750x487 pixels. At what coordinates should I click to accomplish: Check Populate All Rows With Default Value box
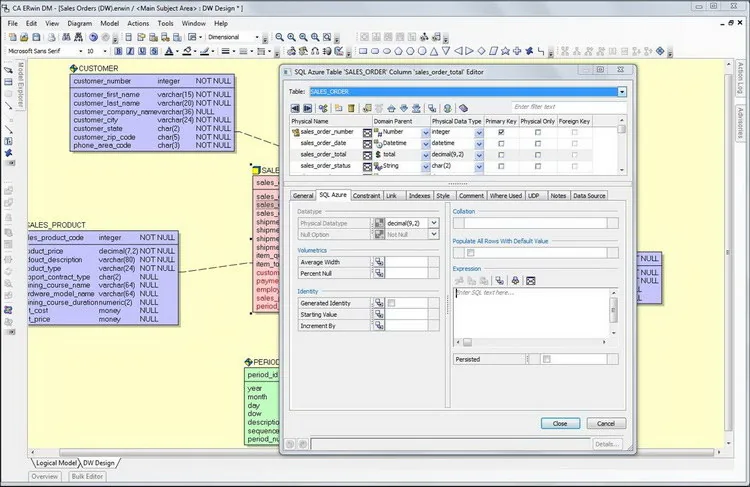point(471,253)
